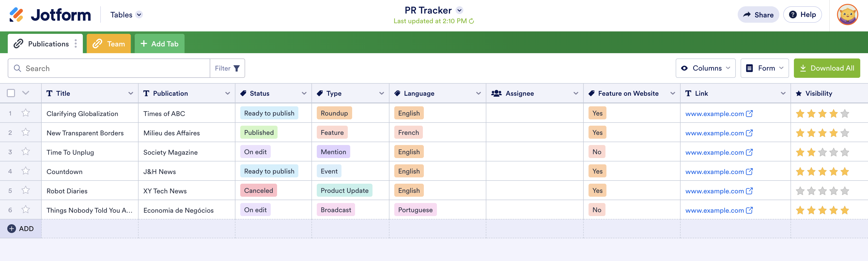Screen dimensions: 868x261
Task: Click the Help question mark button
Action: (802, 15)
